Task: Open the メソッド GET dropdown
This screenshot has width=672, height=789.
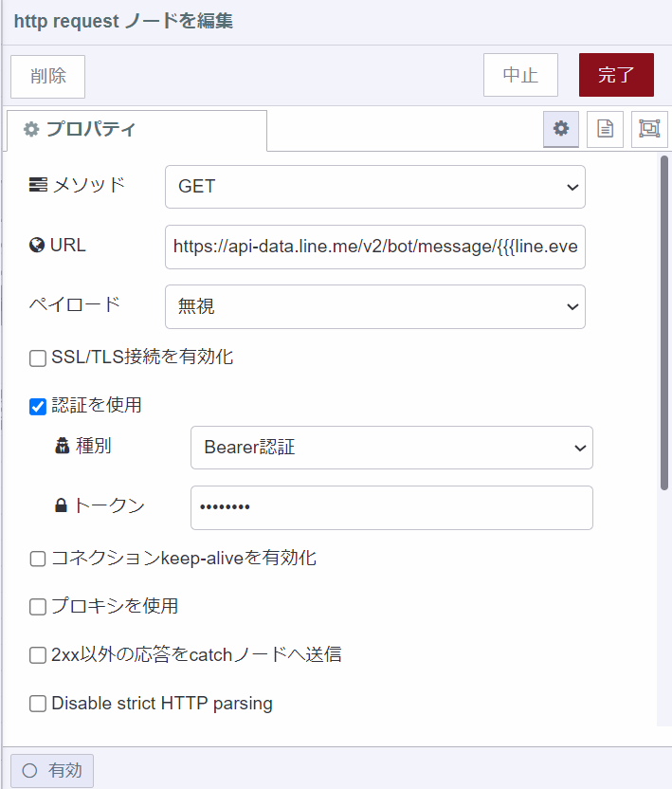Action: click(375, 187)
